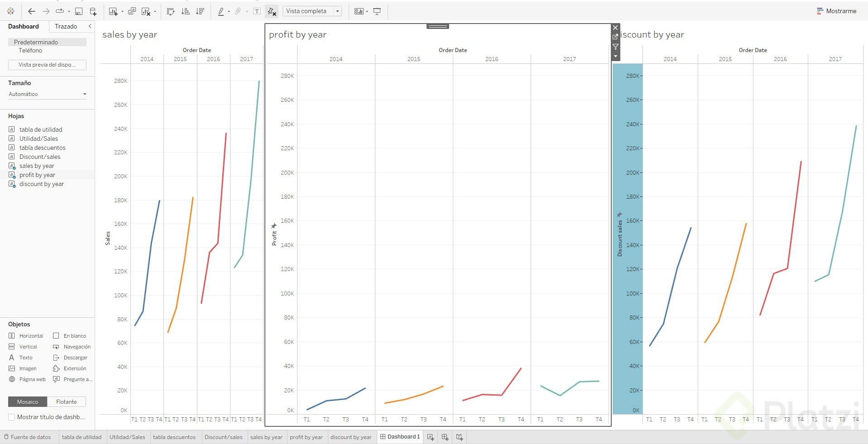Image resolution: width=868 pixels, height=444 pixels.
Task: Click Vista previa del dispositivo button
Action: coord(47,65)
